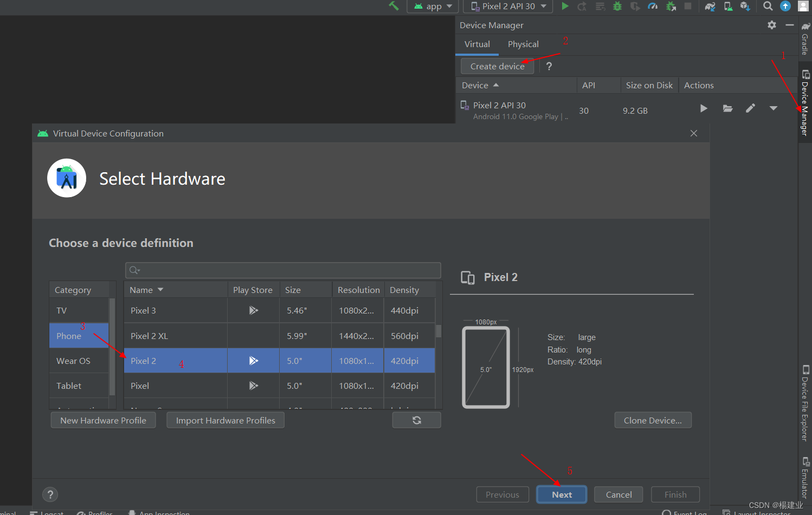Click the Size on Disk column header
The height and width of the screenshot is (515, 812).
tap(649, 85)
